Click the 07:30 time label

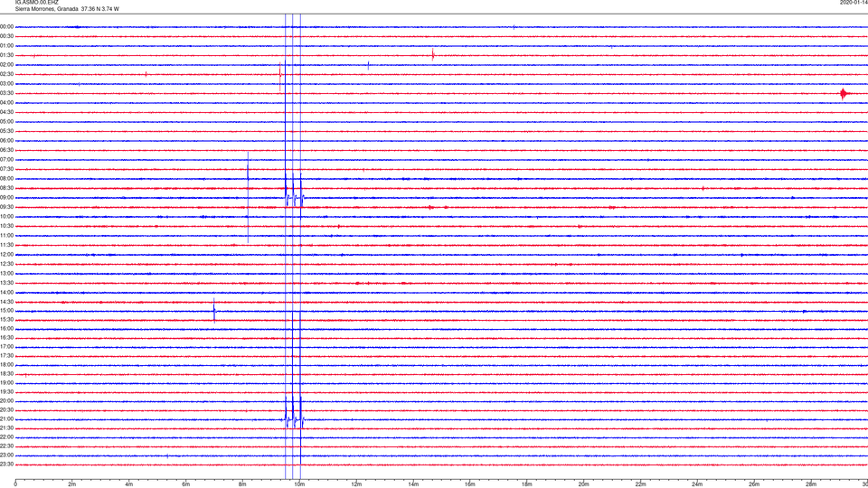pyautogui.click(x=7, y=169)
